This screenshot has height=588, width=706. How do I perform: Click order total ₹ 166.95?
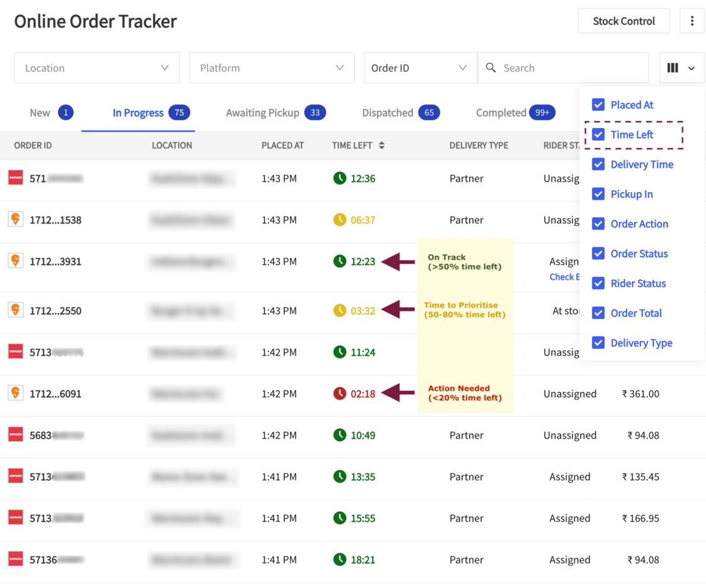click(x=640, y=518)
